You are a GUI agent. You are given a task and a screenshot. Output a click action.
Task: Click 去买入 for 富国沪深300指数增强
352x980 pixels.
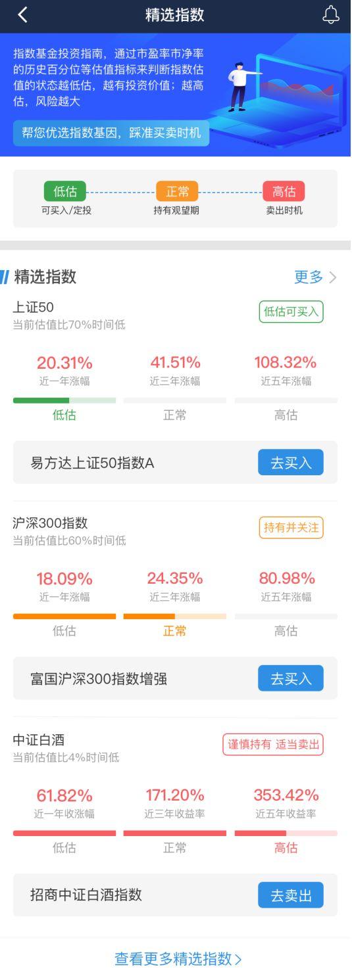tap(291, 678)
